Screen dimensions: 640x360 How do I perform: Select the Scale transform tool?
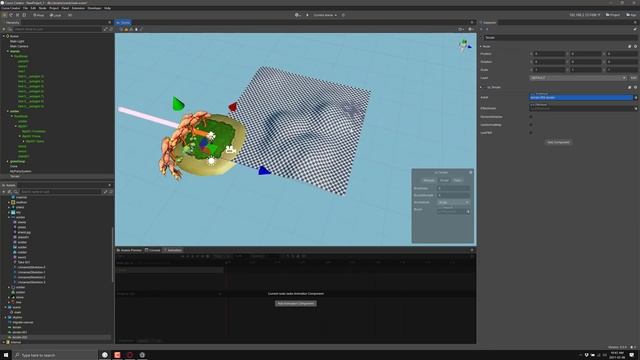18,15
